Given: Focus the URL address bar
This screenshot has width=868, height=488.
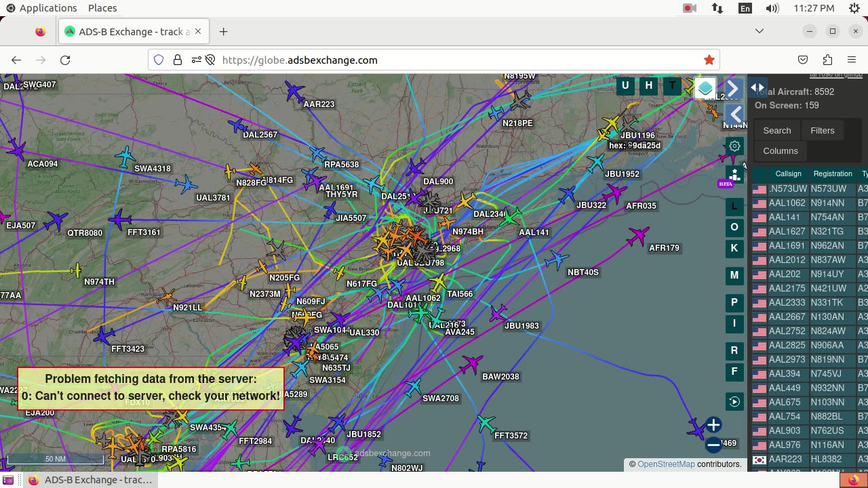Looking at the screenshot, I should pos(434,60).
